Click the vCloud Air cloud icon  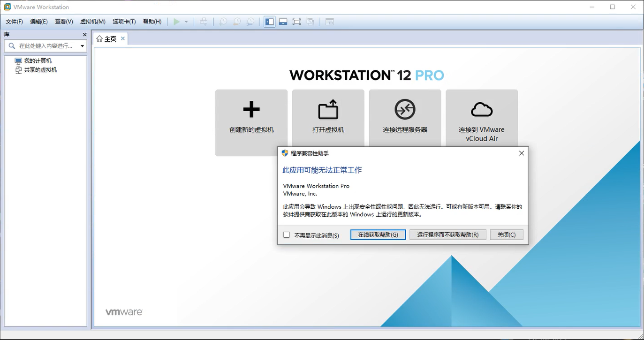point(482,110)
